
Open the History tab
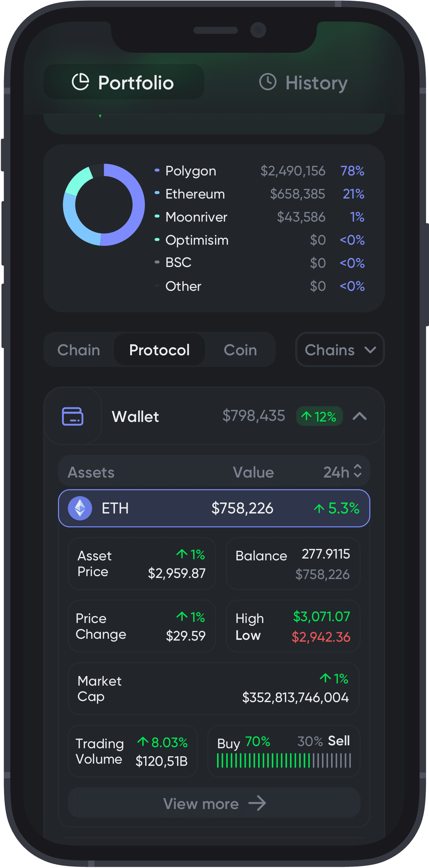tap(304, 82)
